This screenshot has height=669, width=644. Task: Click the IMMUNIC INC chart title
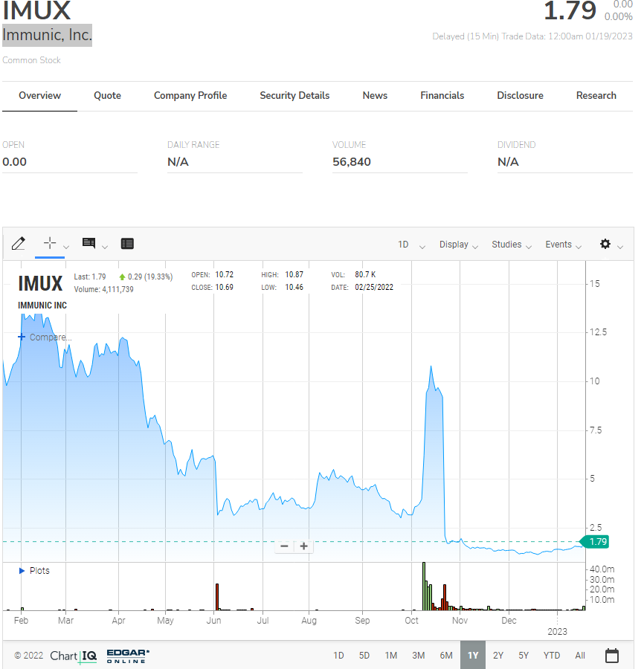42,306
